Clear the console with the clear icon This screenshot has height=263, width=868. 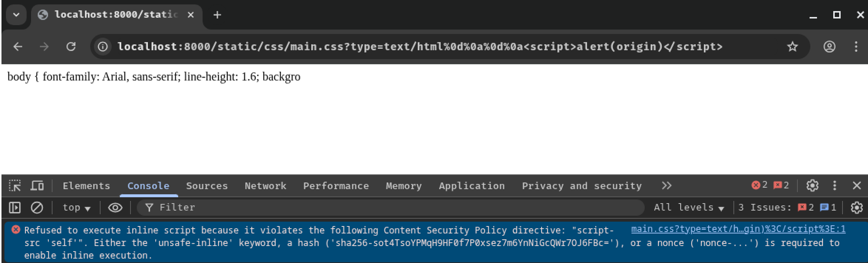pyautogui.click(x=37, y=208)
